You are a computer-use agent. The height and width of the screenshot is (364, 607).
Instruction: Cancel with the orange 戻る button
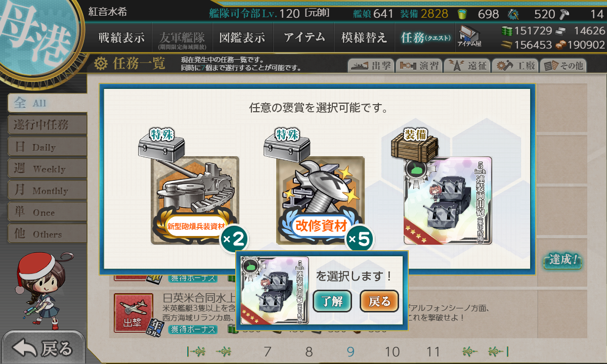(x=379, y=302)
